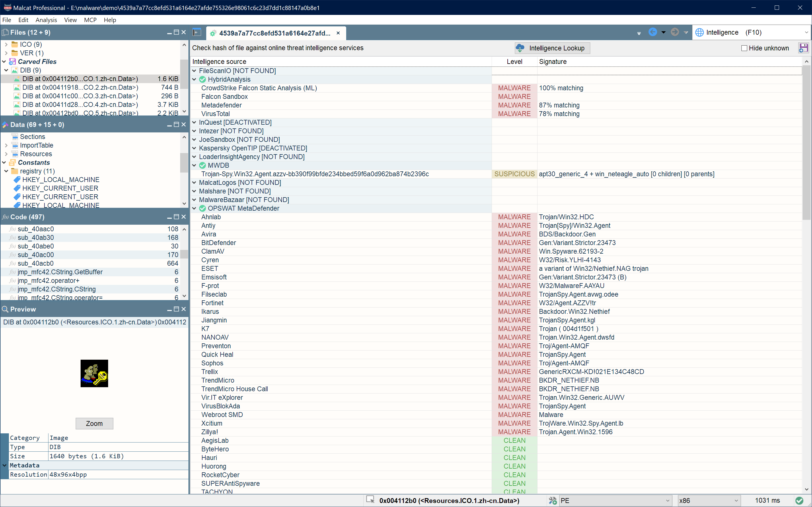Close the 4539a7a77cc8efd531a6164e27afd file tab
812x507 pixels.
coord(338,33)
